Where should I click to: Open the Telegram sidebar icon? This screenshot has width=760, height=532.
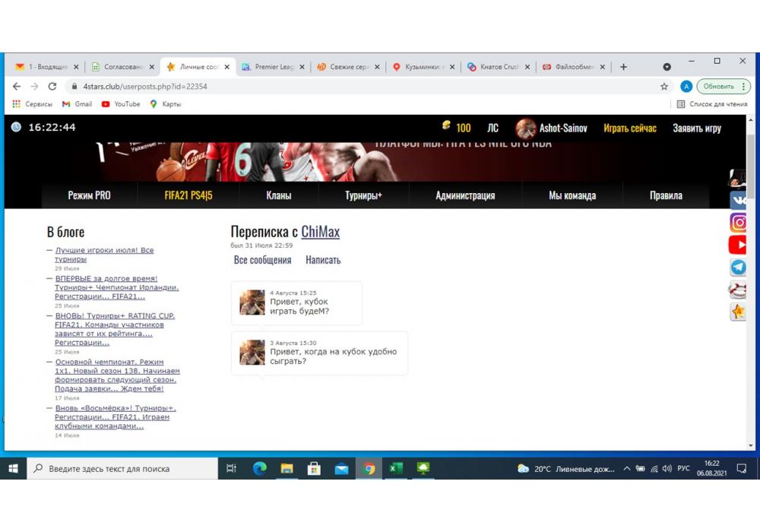coord(738,268)
